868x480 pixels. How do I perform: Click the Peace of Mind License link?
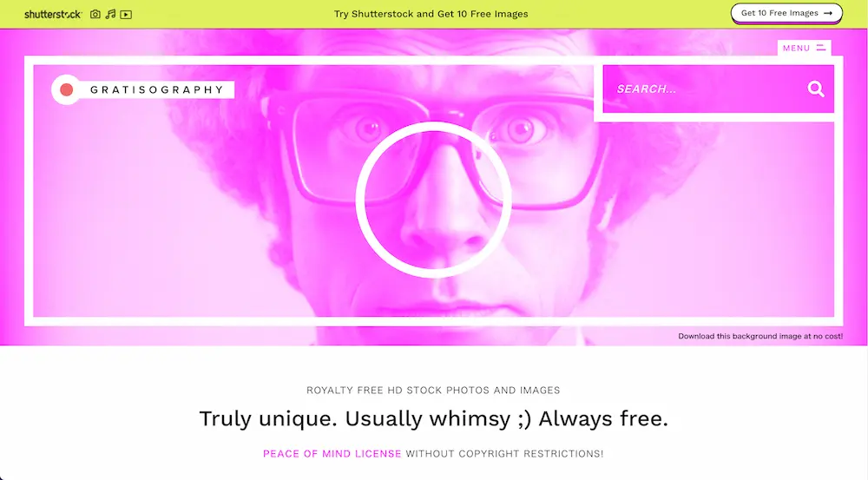332,453
